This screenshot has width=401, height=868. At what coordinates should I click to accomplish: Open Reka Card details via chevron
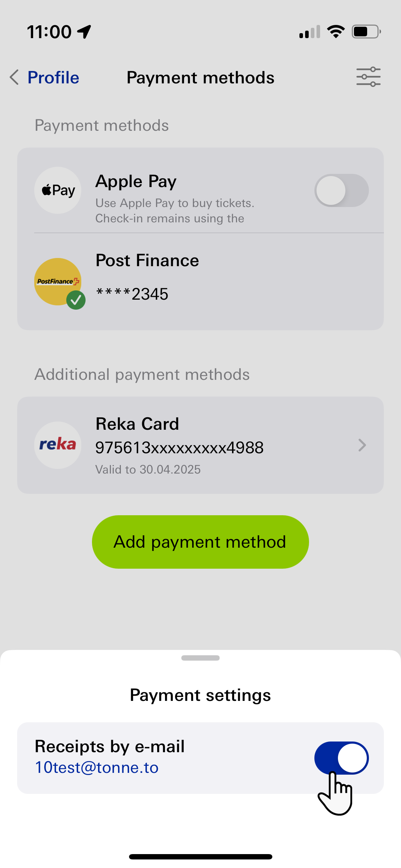[x=362, y=445]
